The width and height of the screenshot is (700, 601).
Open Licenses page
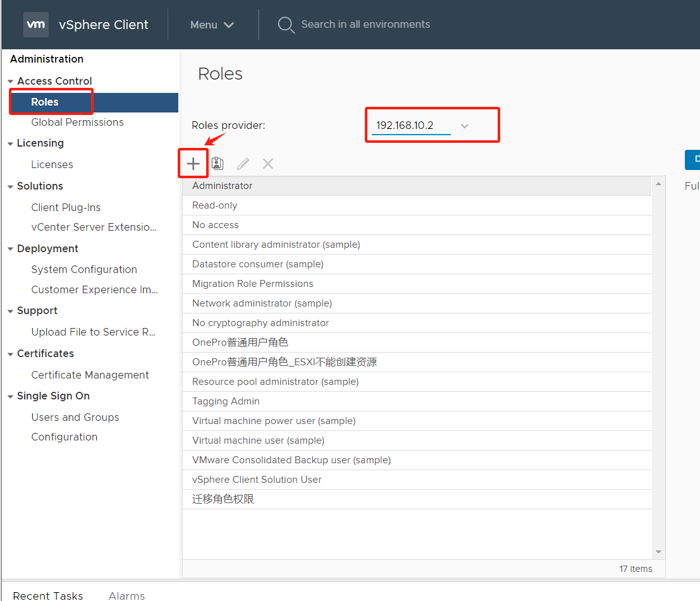tap(52, 165)
